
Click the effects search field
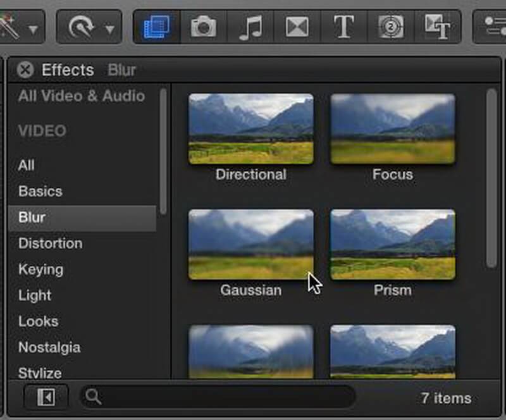(218, 397)
